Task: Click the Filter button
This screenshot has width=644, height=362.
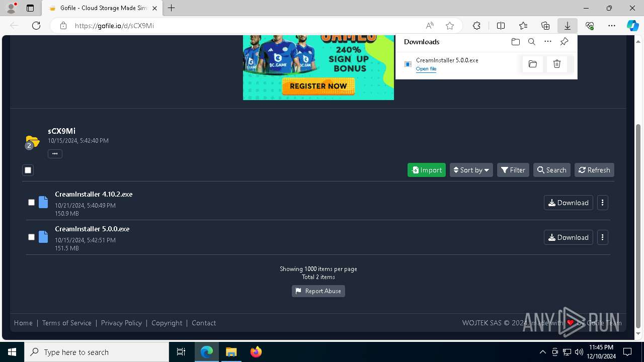Action: coord(513,170)
